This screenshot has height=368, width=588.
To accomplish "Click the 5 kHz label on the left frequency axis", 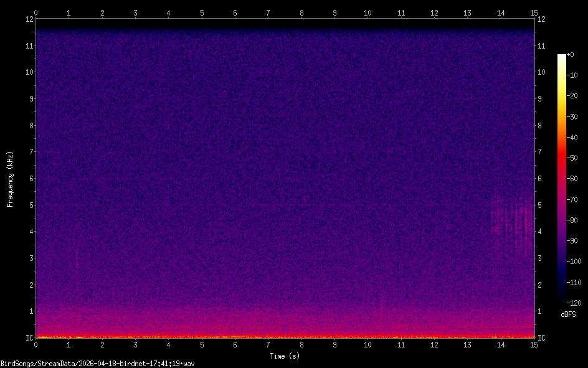I will pyautogui.click(x=29, y=205).
